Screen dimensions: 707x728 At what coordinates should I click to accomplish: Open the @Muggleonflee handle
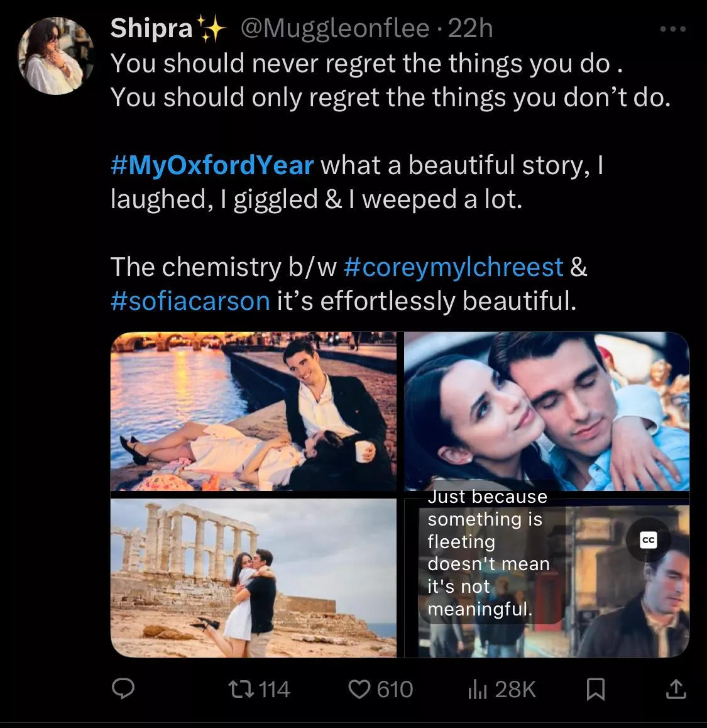(x=336, y=28)
